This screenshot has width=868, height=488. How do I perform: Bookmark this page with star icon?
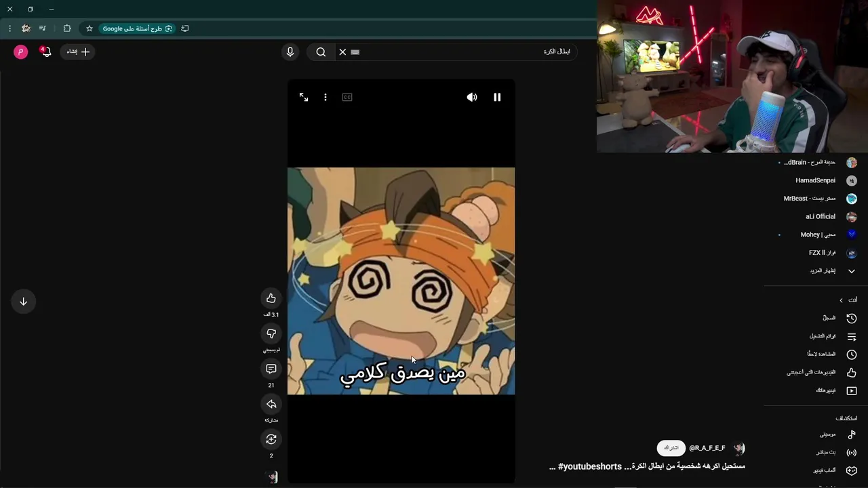89,28
